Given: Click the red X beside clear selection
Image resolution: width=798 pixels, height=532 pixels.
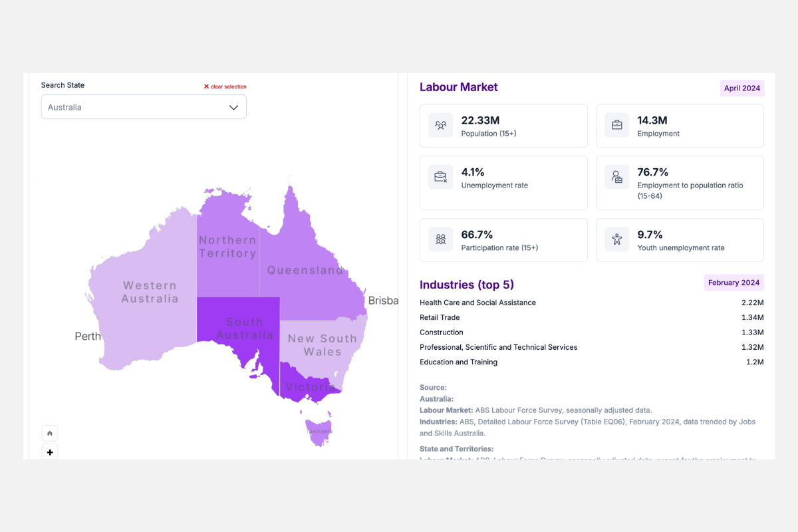Looking at the screenshot, I should [206, 86].
